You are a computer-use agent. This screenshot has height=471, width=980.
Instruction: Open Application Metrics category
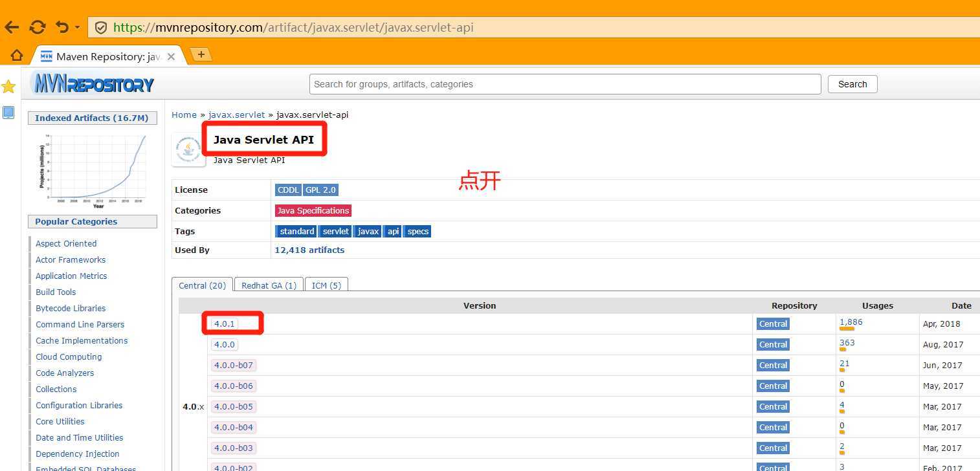click(x=71, y=276)
